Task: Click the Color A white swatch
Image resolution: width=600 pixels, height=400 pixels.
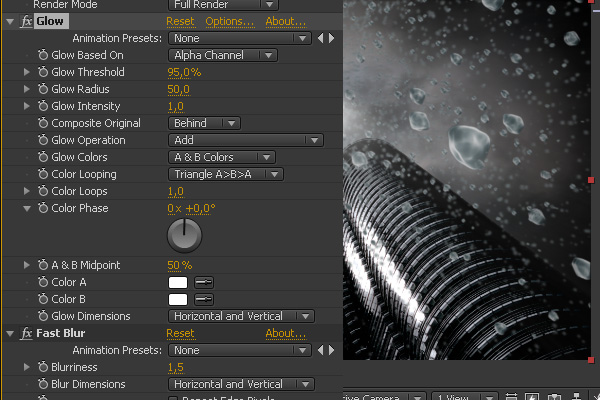Action: tap(178, 282)
